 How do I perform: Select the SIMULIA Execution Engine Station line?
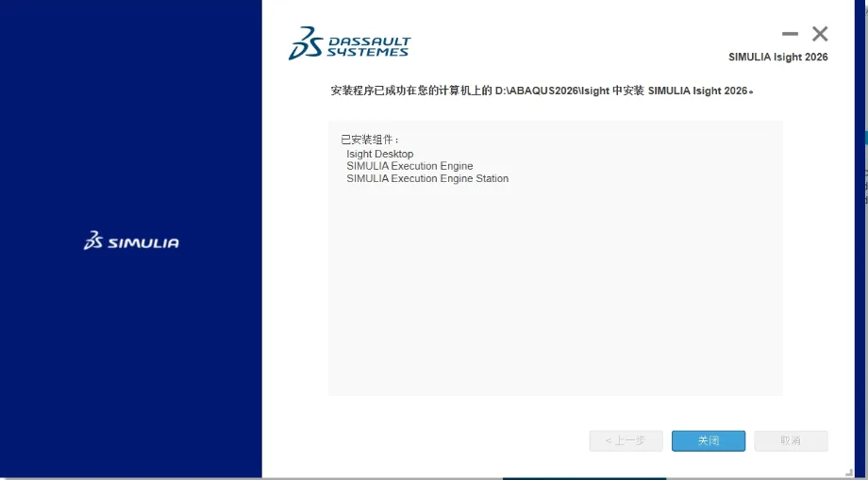click(427, 178)
